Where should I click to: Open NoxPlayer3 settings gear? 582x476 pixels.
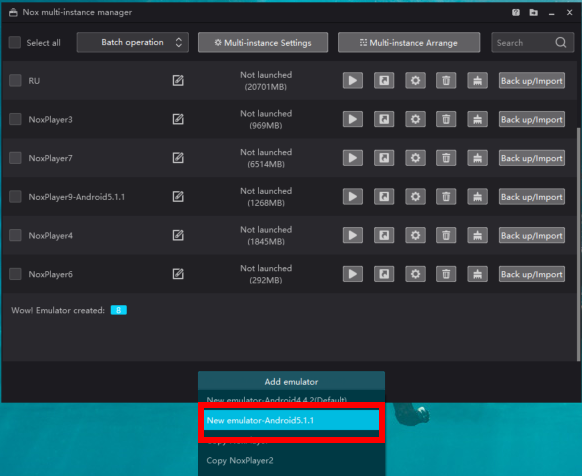click(x=415, y=119)
